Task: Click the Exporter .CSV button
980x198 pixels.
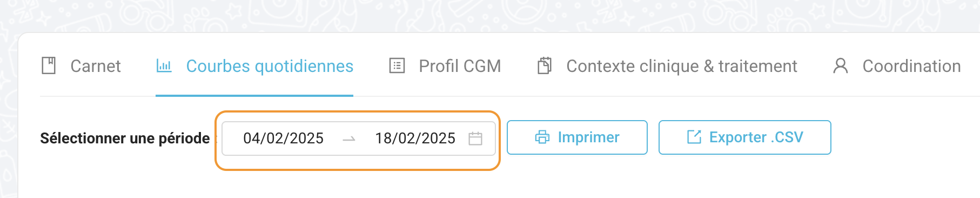Action: click(744, 137)
